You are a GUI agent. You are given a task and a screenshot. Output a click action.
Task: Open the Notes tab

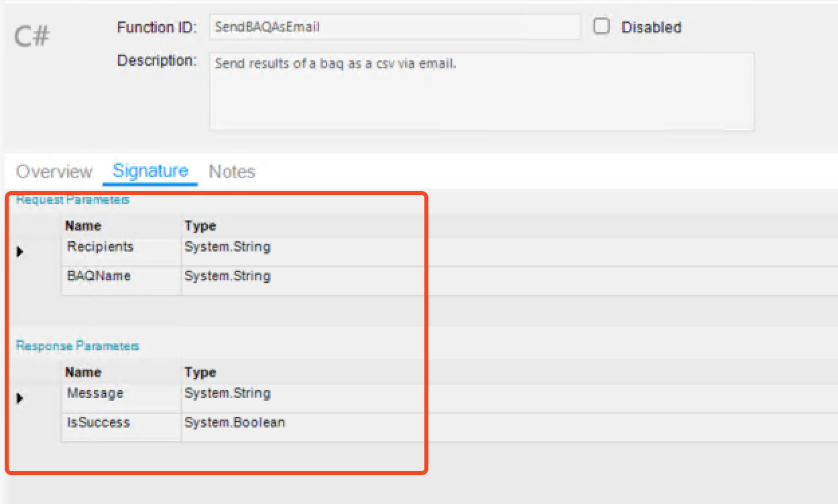pos(232,172)
